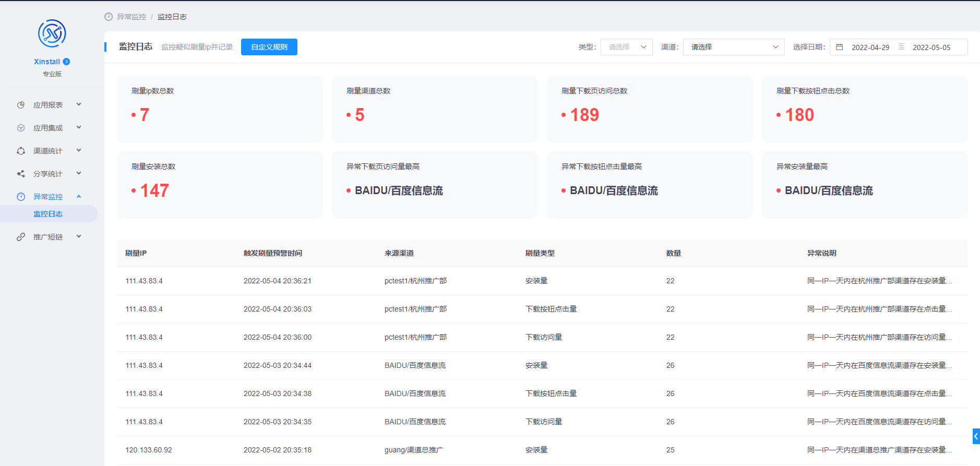Click the 异常监控 breadcrumb link
The image size is (980, 466).
132,17
